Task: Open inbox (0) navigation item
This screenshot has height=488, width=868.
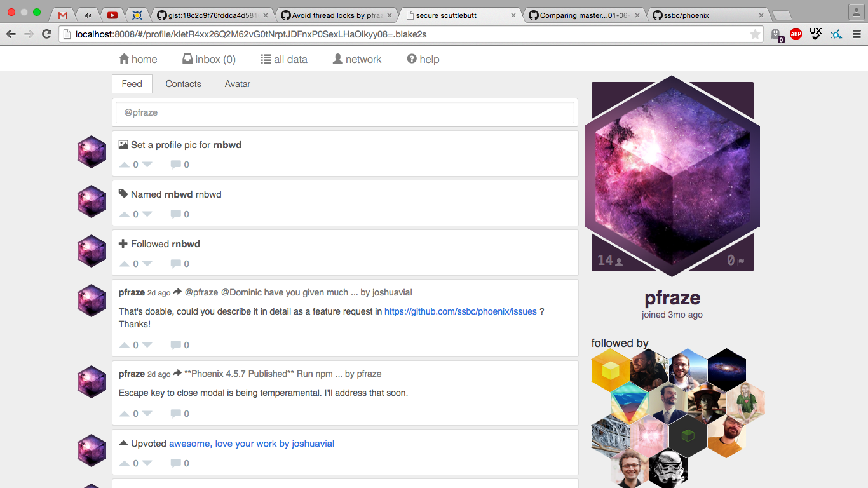Action: click(x=209, y=59)
